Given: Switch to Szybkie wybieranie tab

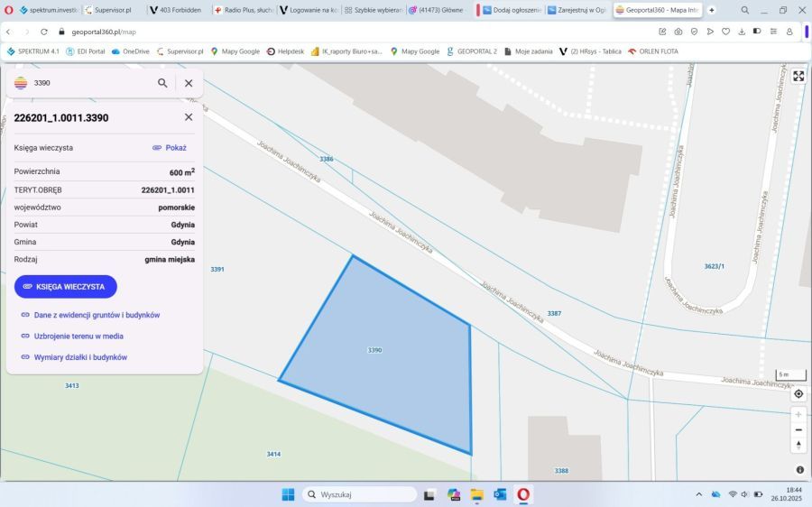Looking at the screenshot, I should coord(374,10).
